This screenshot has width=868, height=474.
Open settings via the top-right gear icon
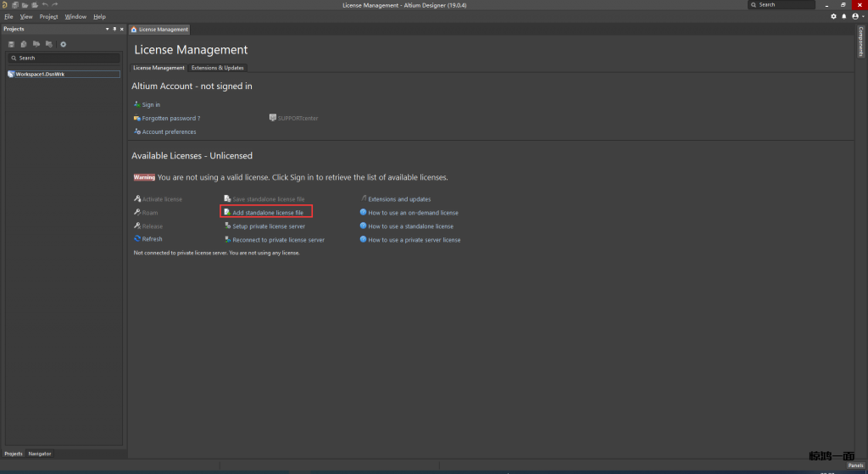click(833, 16)
